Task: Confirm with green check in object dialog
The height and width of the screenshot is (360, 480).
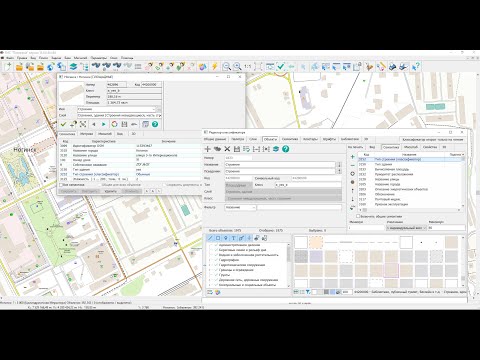Action: click(63, 124)
